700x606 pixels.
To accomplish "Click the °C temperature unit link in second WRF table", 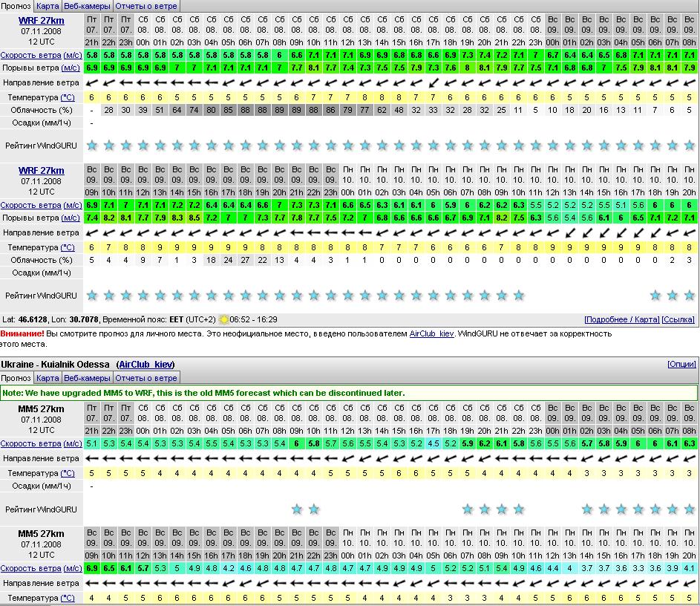I will pyautogui.click(x=67, y=247).
